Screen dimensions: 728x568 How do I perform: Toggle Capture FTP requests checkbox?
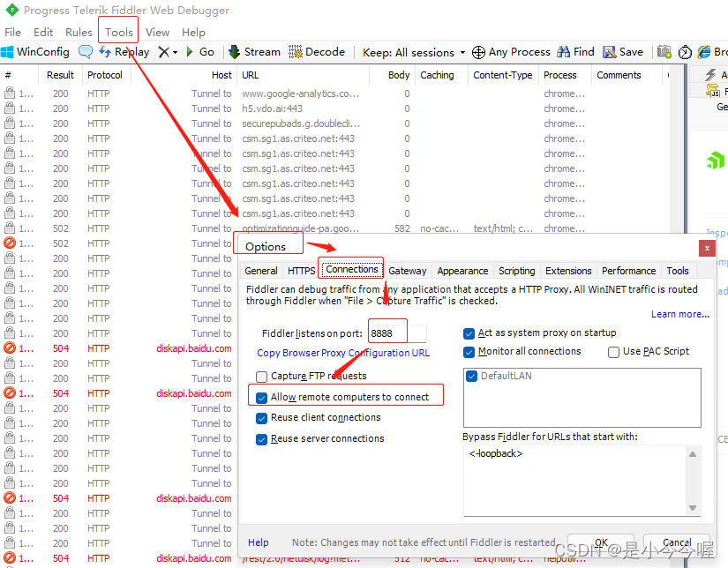pyautogui.click(x=261, y=377)
